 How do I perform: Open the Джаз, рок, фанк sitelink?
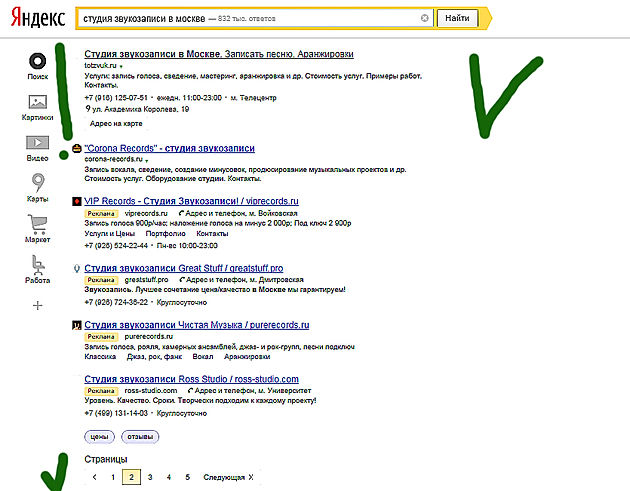[154, 356]
